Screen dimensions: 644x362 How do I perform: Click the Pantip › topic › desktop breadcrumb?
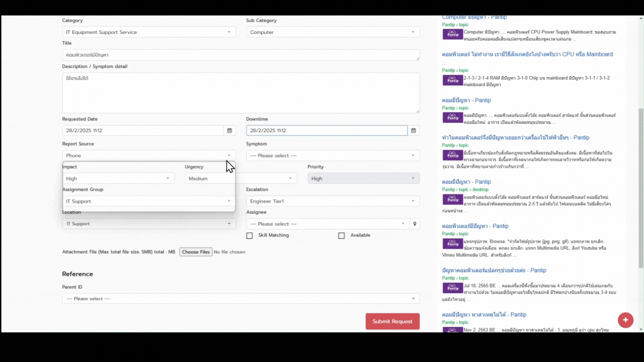point(465,189)
